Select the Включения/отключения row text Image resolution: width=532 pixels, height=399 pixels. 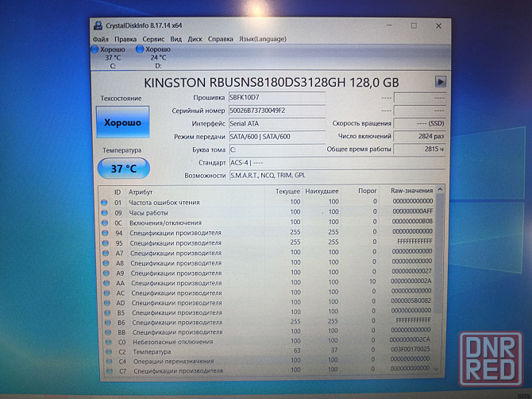[166, 223]
